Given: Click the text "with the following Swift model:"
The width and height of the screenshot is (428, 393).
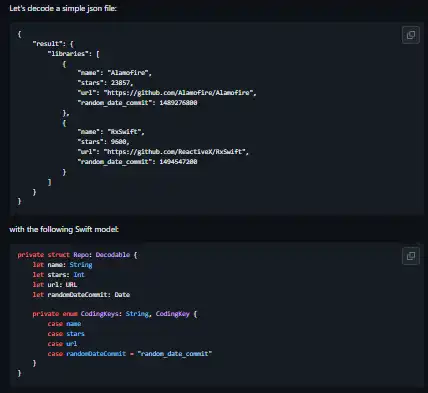Looking at the screenshot, I should pyautogui.click(x=64, y=229).
